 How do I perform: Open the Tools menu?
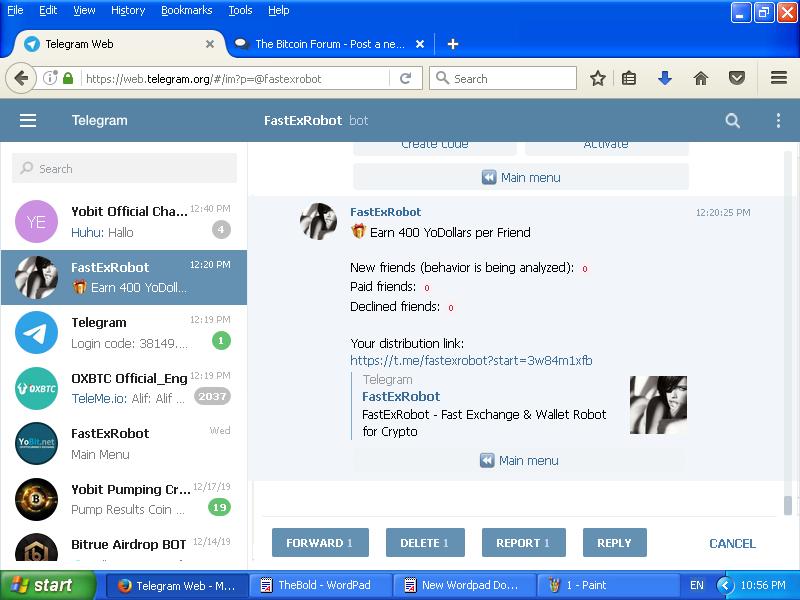click(240, 10)
